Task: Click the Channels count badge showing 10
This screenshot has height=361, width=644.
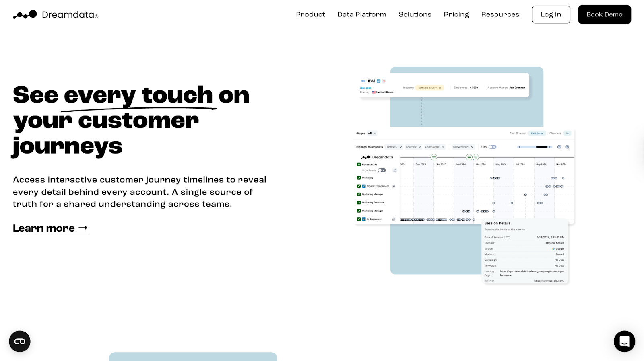Action: click(567, 133)
